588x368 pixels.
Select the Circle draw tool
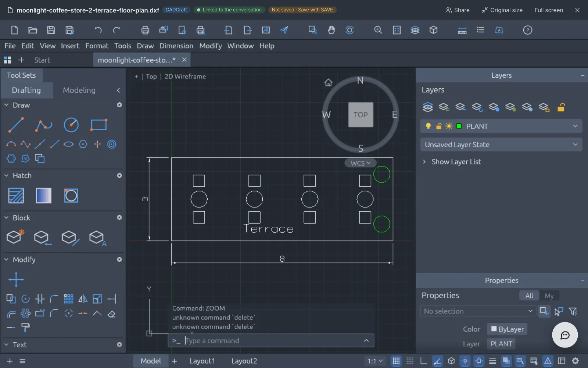(71, 125)
